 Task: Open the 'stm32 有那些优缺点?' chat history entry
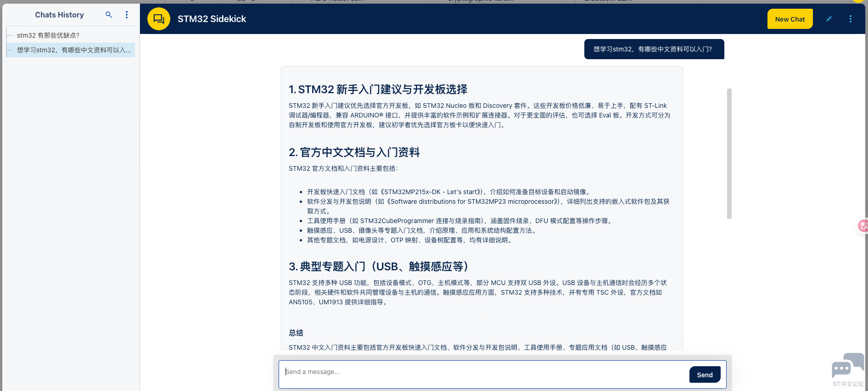pos(48,35)
